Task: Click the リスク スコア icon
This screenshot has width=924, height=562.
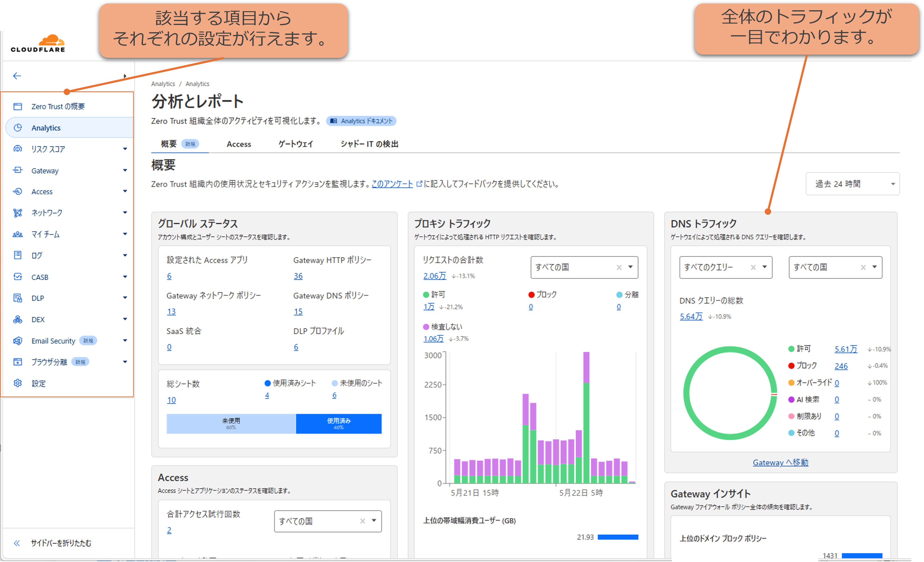Action: (x=18, y=149)
